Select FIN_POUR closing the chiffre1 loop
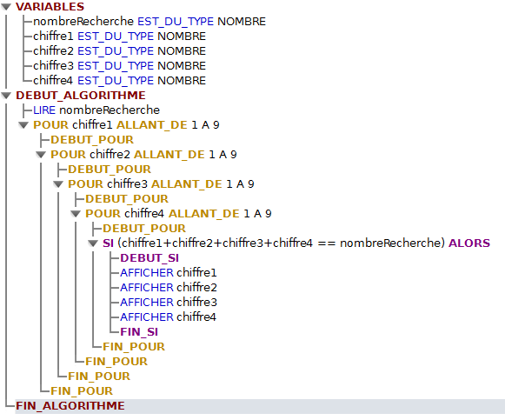This screenshot has width=505, height=420. [x=82, y=391]
